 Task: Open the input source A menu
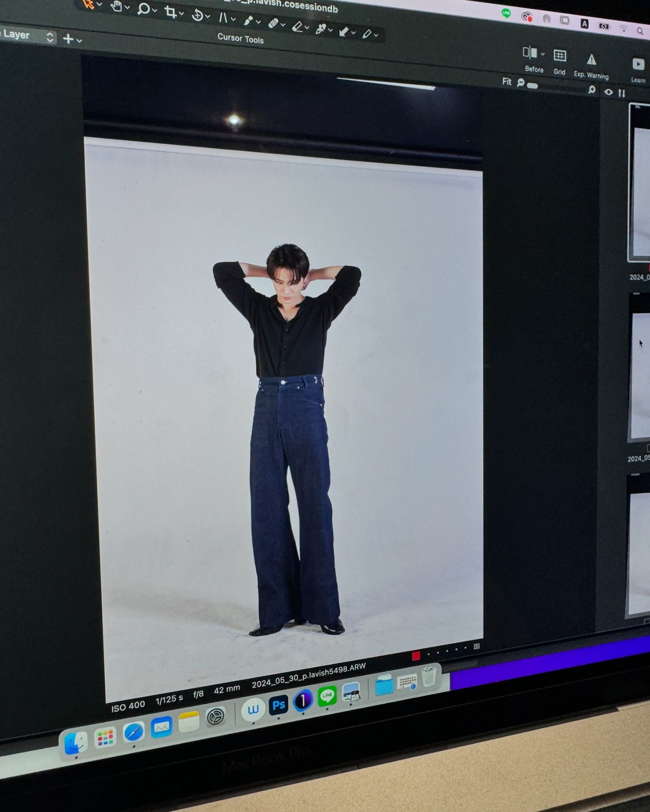tap(585, 23)
